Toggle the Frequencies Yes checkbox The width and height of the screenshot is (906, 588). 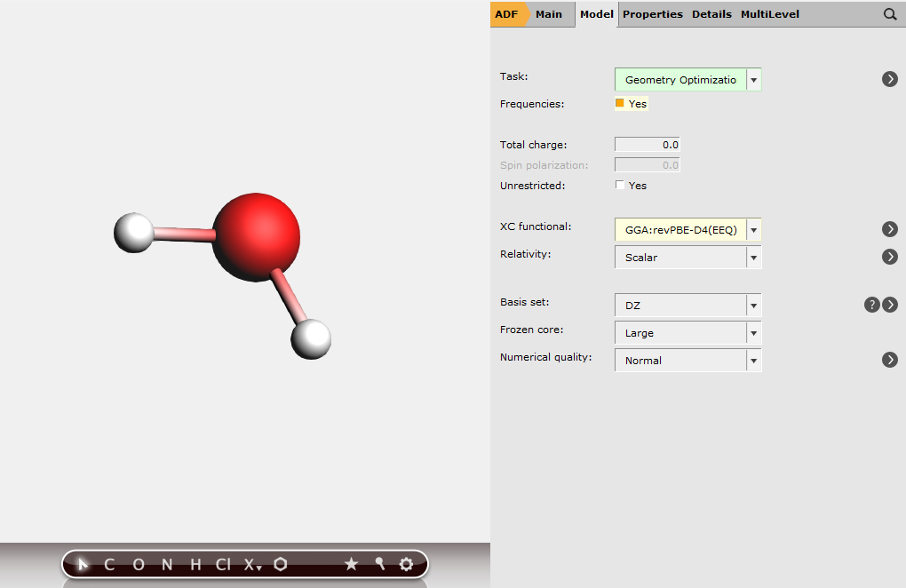[620, 103]
